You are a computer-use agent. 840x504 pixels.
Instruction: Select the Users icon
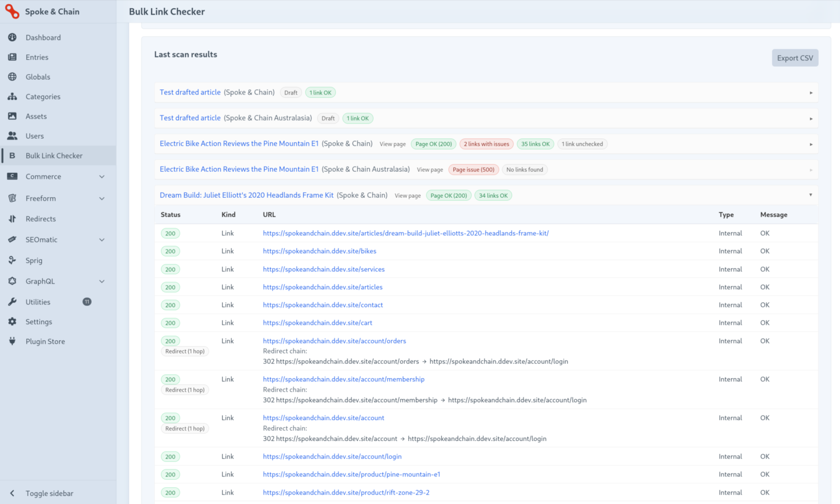pos(12,136)
